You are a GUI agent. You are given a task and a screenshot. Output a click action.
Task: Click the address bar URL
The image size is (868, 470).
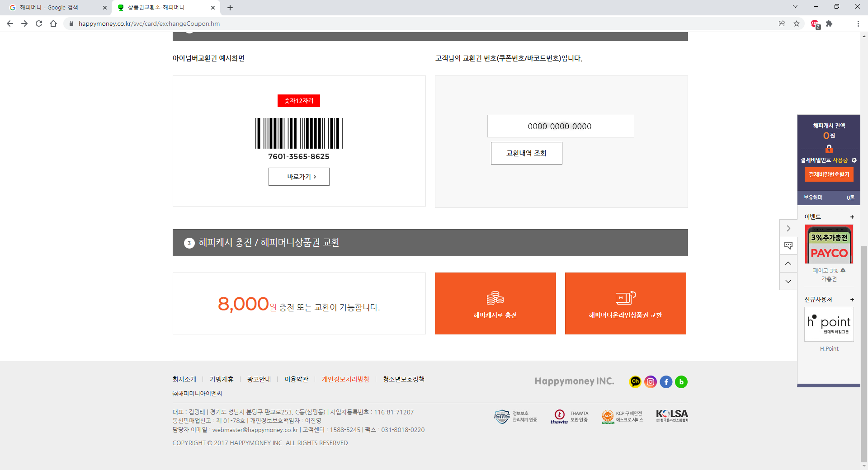(x=149, y=23)
